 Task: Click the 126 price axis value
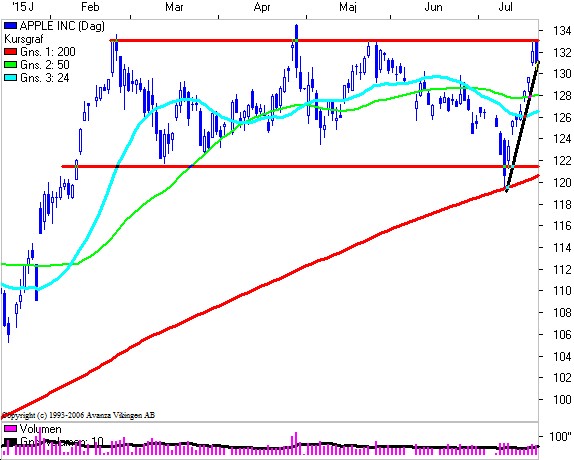(x=562, y=117)
